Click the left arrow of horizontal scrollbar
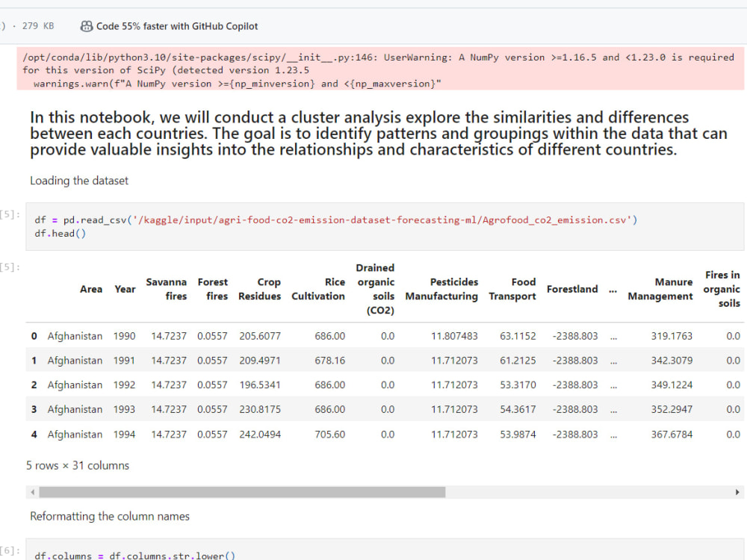Viewport: 747px width, 560px height. (32, 492)
